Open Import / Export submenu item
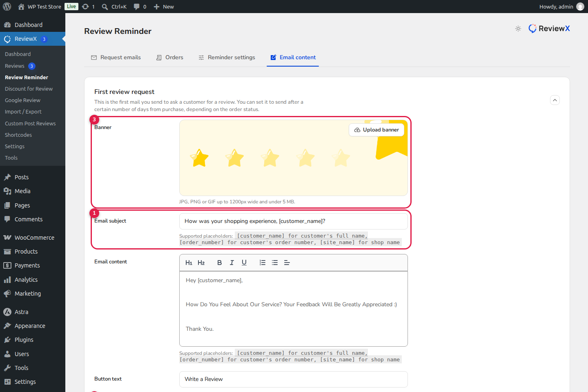 coord(23,111)
